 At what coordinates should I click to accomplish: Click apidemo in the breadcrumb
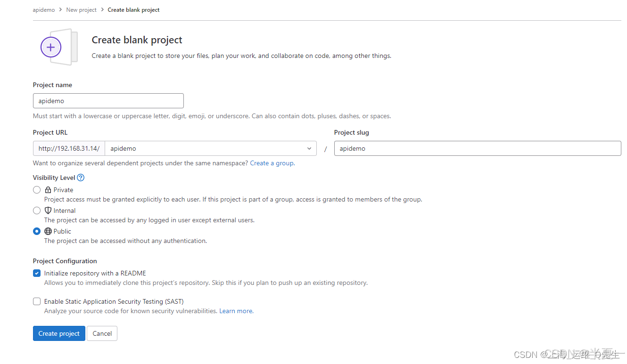point(43,9)
